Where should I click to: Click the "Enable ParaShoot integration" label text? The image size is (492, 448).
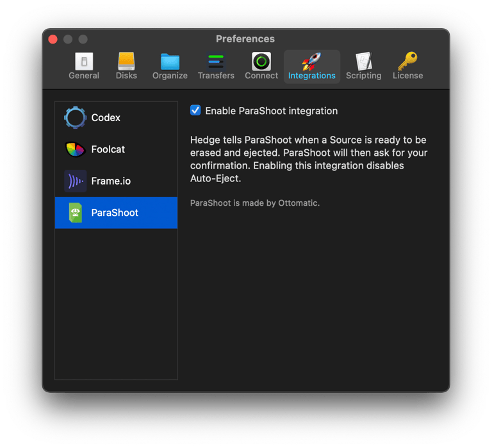(271, 111)
